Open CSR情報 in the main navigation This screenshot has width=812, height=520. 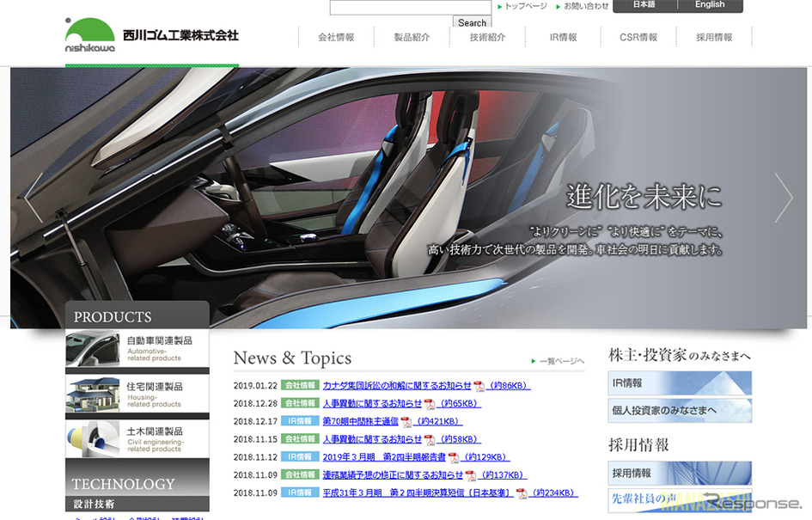coord(638,37)
